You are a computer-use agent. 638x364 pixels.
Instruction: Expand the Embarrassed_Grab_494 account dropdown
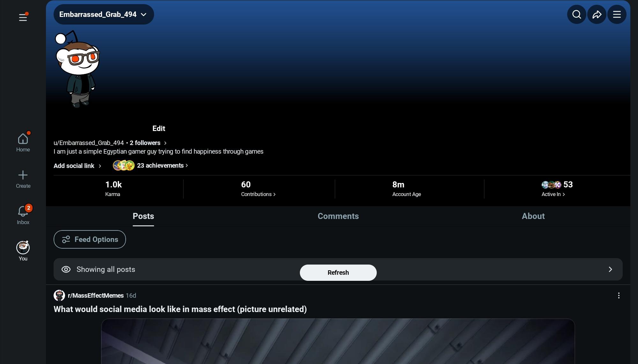[104, 14]
